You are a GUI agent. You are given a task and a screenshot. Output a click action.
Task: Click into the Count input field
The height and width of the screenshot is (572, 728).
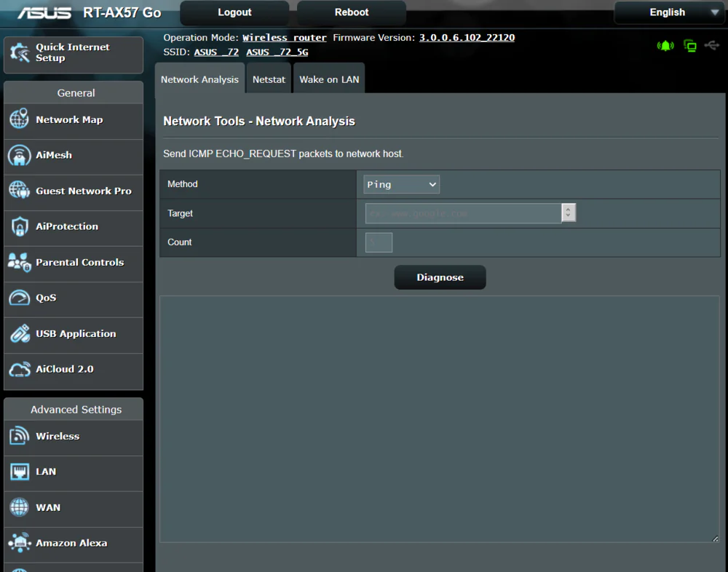coord(379,242)
